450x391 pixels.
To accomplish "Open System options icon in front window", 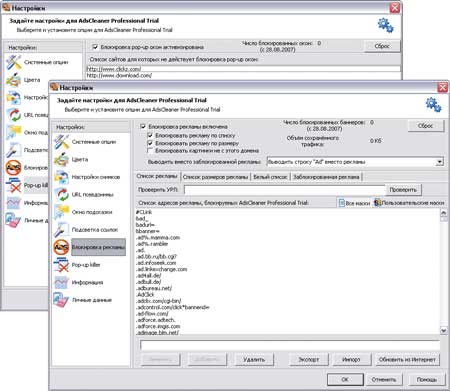I will 61,142.
